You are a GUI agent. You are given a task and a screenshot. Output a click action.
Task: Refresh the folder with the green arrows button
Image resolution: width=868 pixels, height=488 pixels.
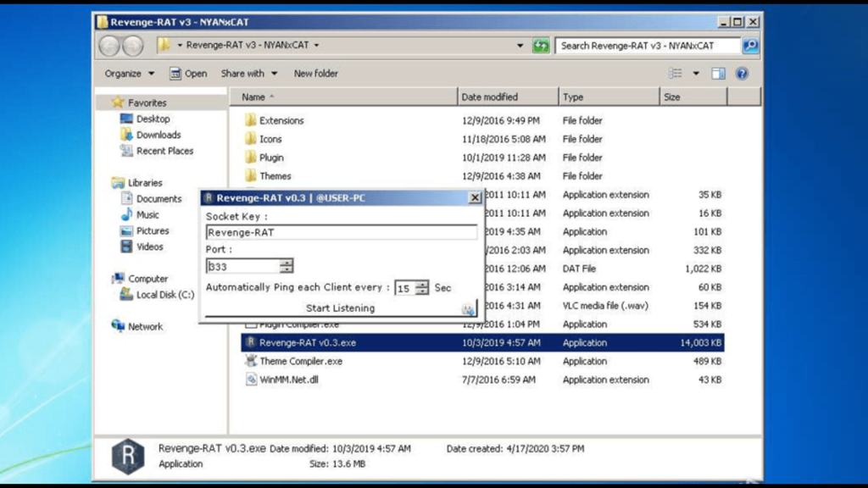pyautogui.click(x=541, y=46)
